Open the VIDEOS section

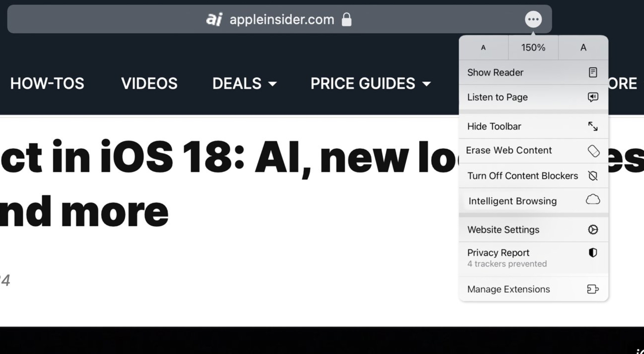tap(149, 83)
